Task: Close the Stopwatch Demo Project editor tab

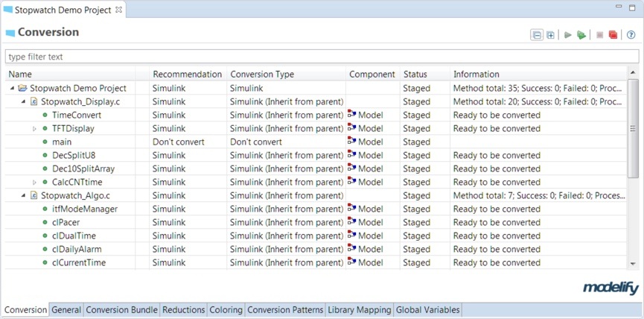Action: tap(118, 10)
